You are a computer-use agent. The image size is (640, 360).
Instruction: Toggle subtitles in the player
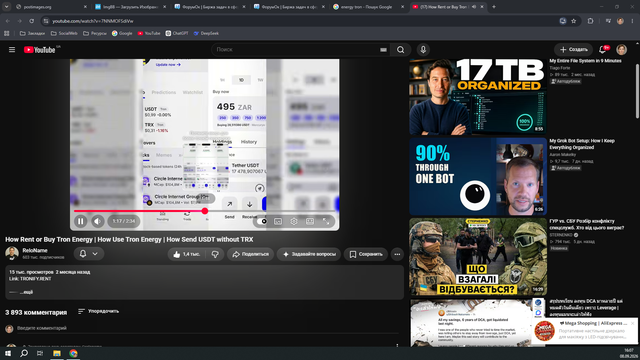click(278, 221)
